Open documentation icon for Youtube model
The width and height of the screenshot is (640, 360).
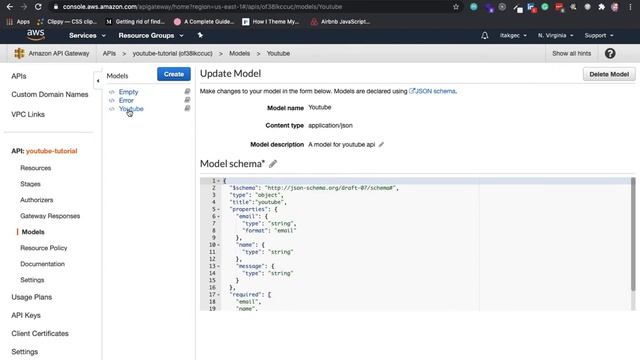(187, 109)
